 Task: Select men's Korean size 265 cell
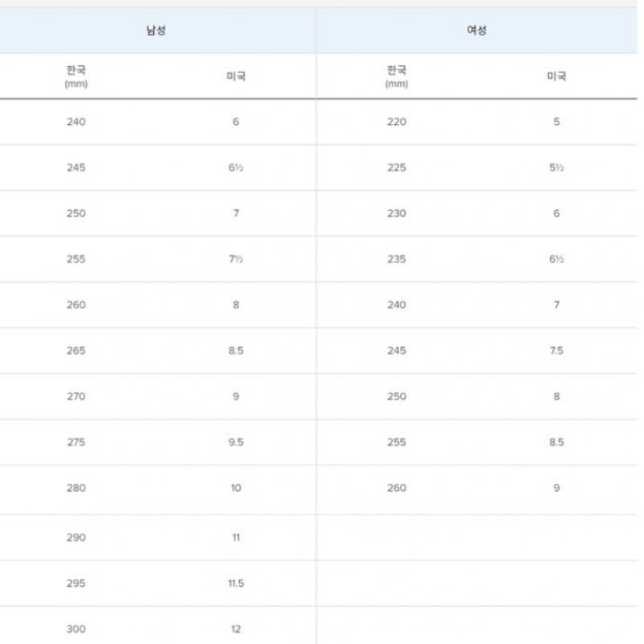coord(76,351)
